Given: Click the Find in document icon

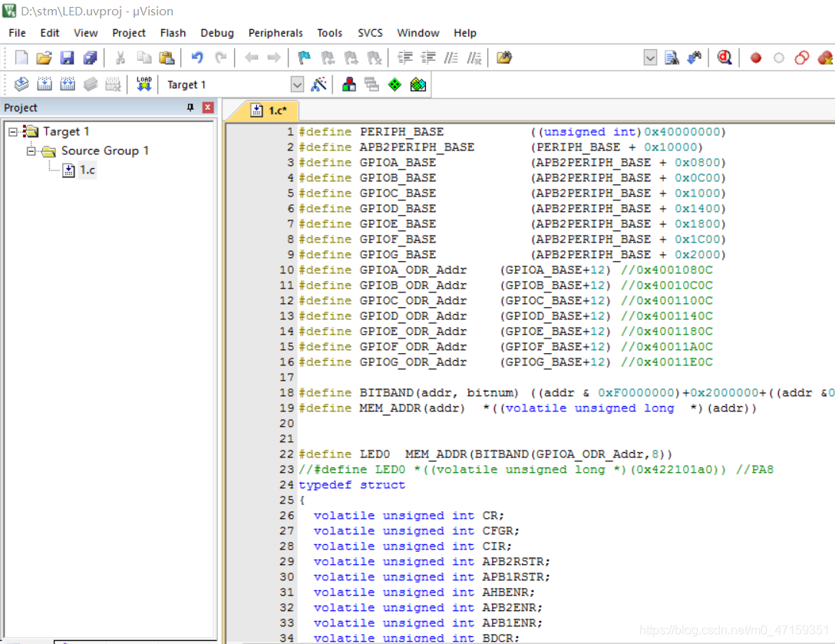Looking at the screenshot, I should [672, 58].
